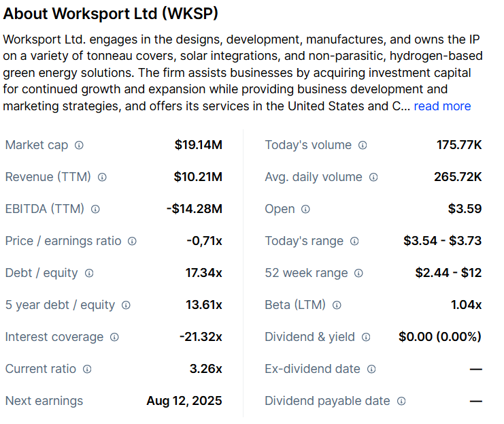Click the 13.61x five-year debt value

point(204,305)
